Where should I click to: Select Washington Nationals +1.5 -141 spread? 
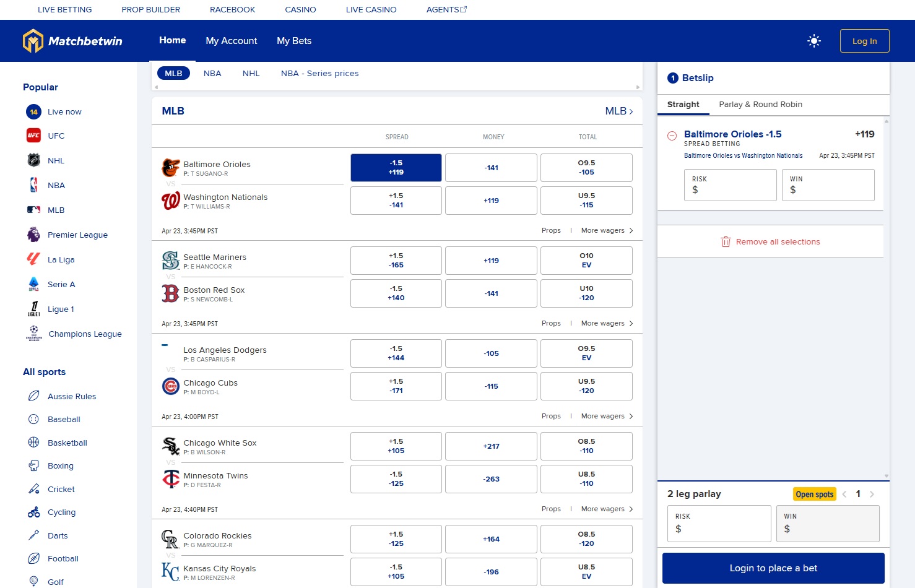(x=396, y=201)
